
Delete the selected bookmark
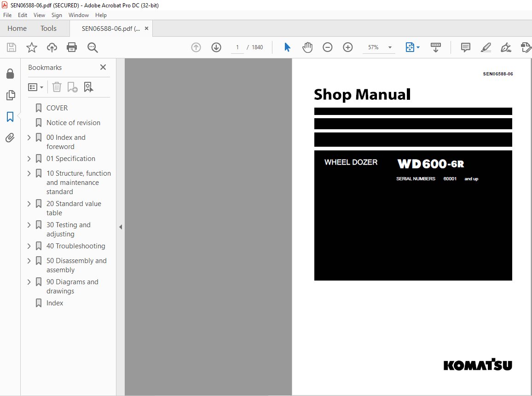56,87
